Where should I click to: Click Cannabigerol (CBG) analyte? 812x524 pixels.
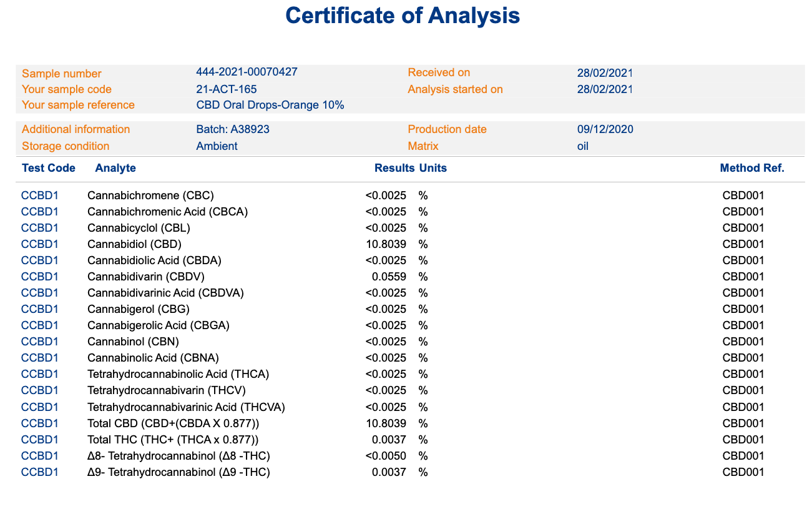pyautogui.click(x=139, y=309)
